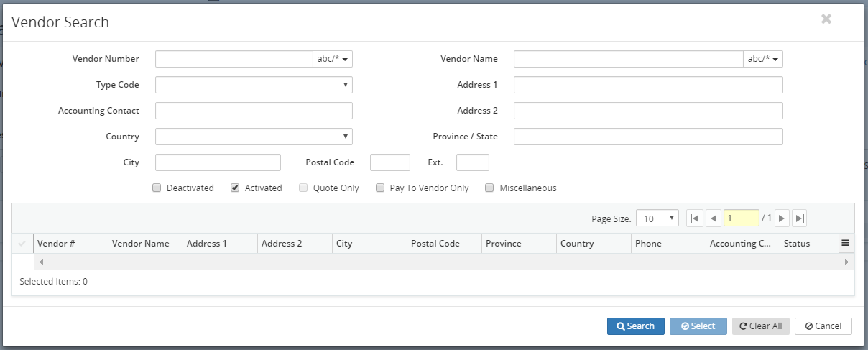Open the Type Code dropdown
The height and width of the screenshot is (350, 868).
(254, 85)
